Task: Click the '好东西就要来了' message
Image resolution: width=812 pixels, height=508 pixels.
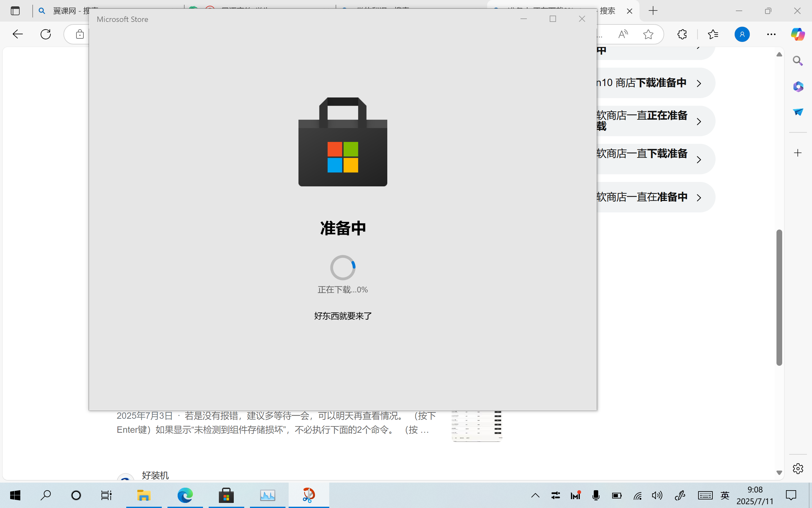Action: (343, 316)
